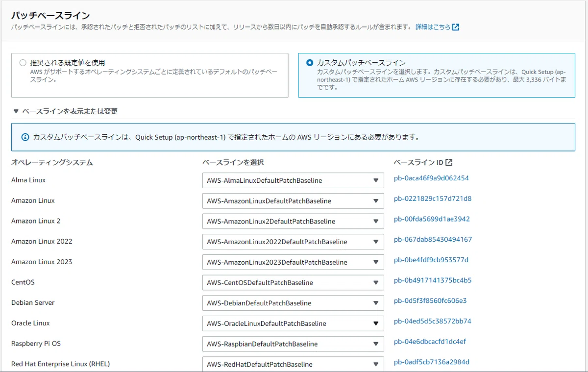The width and height of the screenshot is (588, 372).
Task: Open baseline ID pb-0221829c157d721d8
Action: point(433,198)
